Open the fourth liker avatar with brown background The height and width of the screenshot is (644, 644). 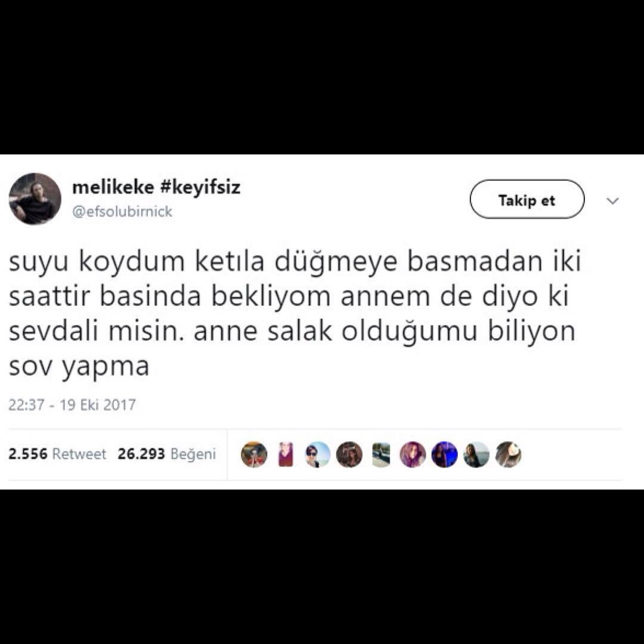point(349,454)
